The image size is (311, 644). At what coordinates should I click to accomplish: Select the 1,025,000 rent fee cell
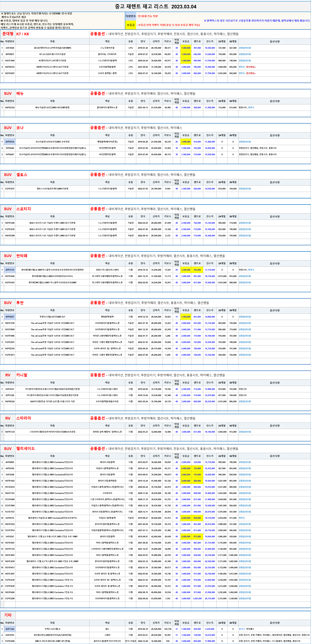point(197,598)
